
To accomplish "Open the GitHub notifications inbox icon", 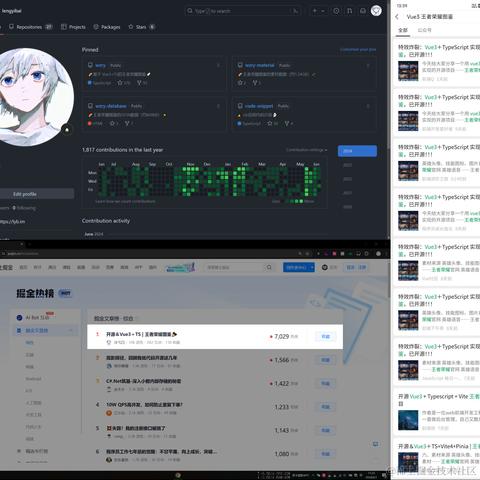I will (363, 11).
